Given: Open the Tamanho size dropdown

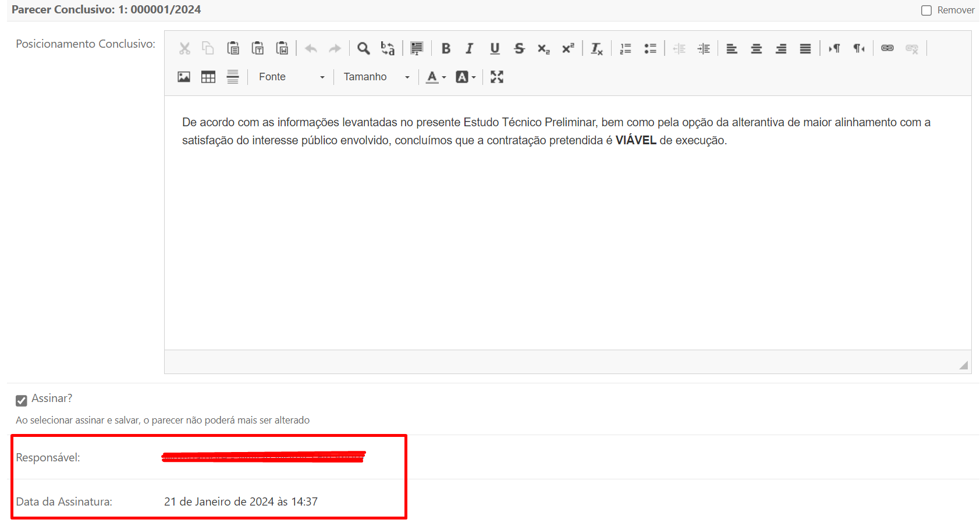Looking at the screenshot, I should point(376,77).
